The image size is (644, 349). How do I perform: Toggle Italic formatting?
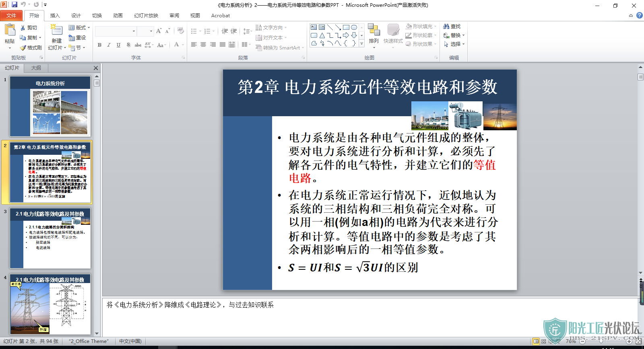tap(109, 45)
